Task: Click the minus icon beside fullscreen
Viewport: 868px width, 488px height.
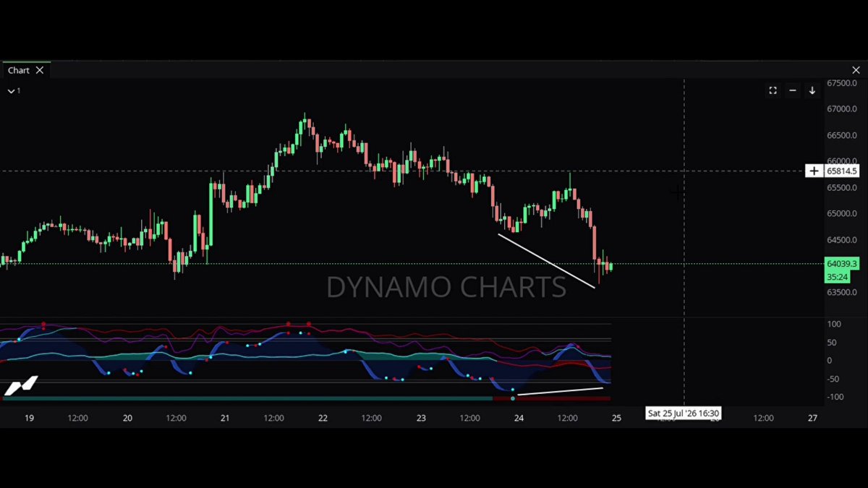Action: click(x=793, y=90)
